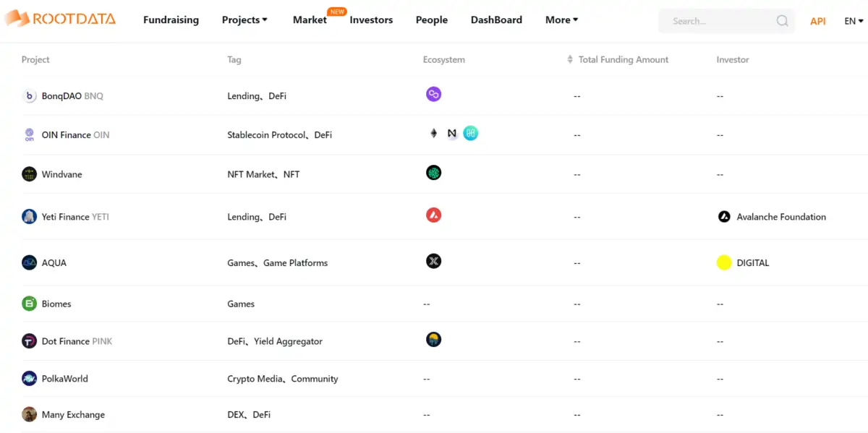
Task: Click into the Search input field
Action: coord(720,21)
